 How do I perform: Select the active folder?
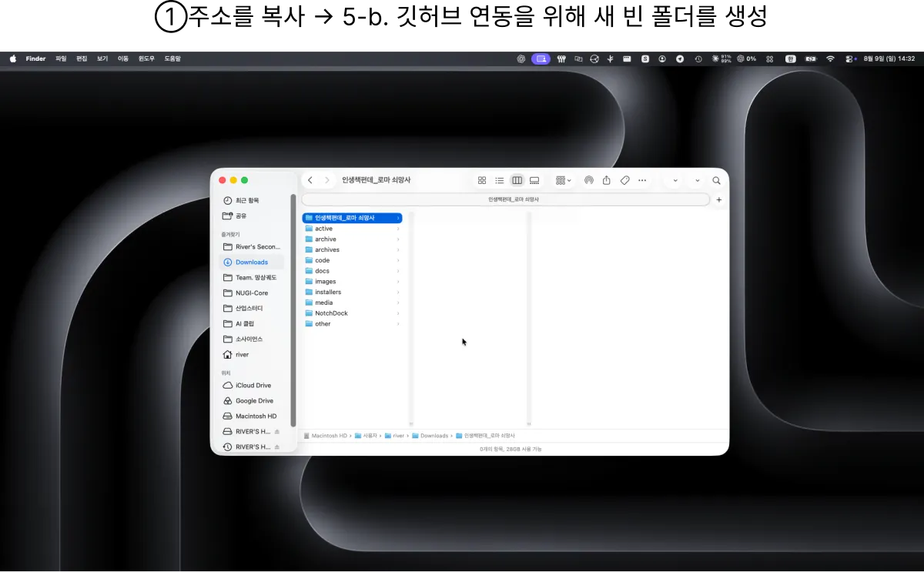pyautogui.click(x=352, y=229)
